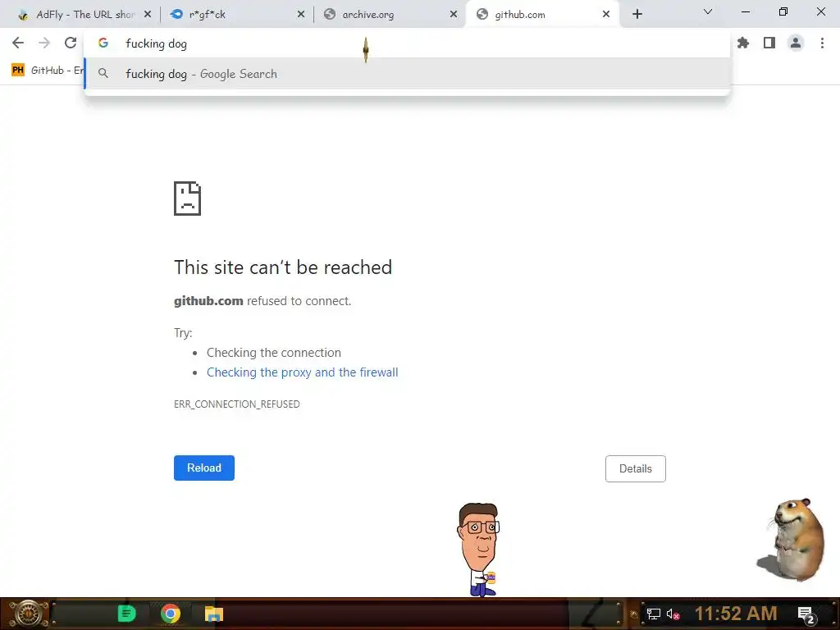Click the hamster desktop character
The image size is (840, 630).
pyautogui.click(x=793, y=540)
